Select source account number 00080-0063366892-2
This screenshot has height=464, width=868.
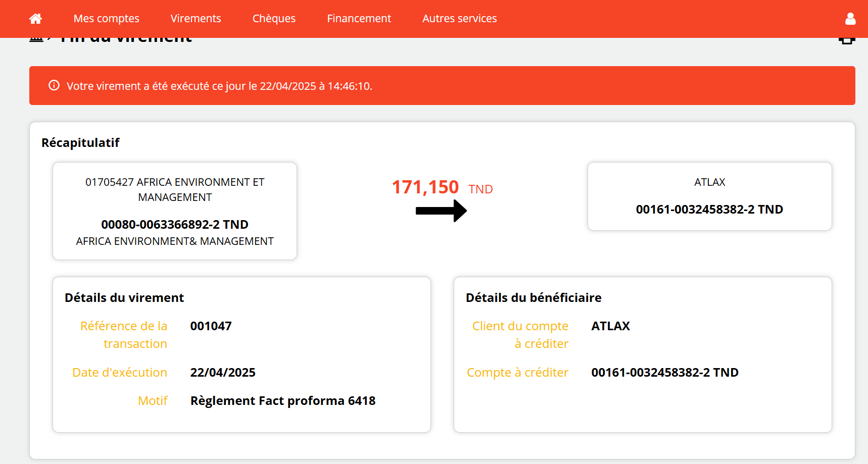tap(174, 224)
